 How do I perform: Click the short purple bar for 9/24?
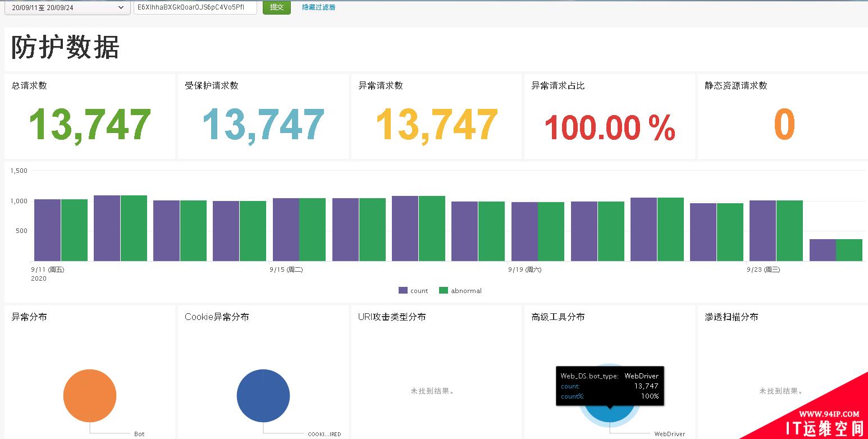coord(823,250)
